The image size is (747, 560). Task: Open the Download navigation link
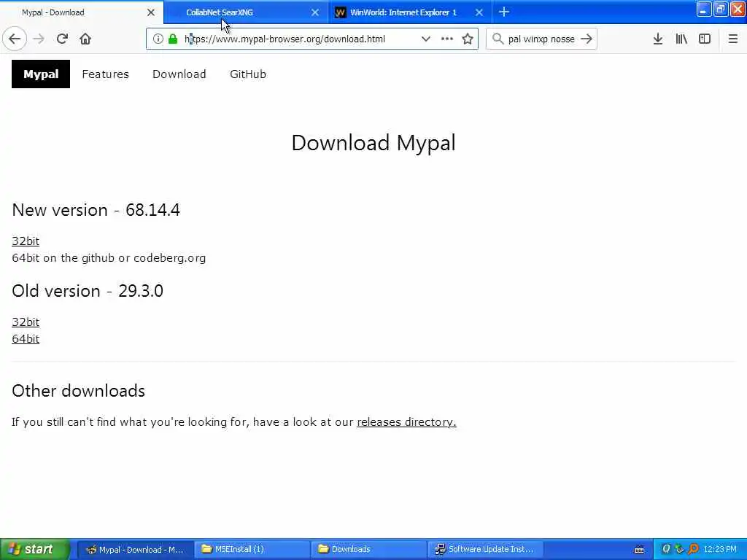[179, 74]
